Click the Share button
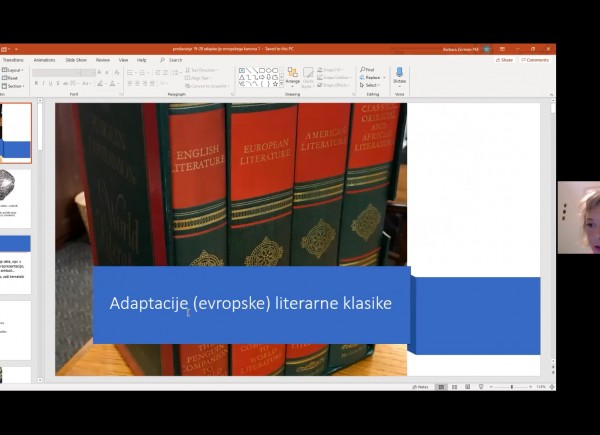600x435 pixels. coord(504,60)
